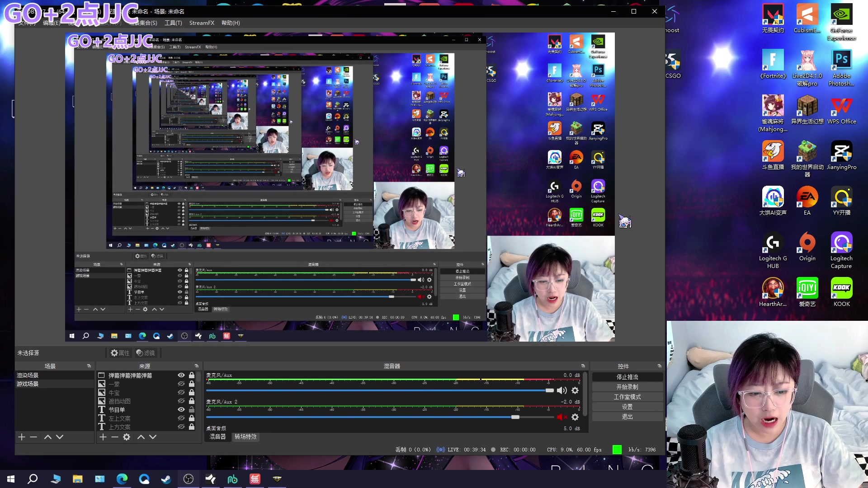Pop out the 混音器 dock panel
868x488 pixels.
[x=583, y=366]
